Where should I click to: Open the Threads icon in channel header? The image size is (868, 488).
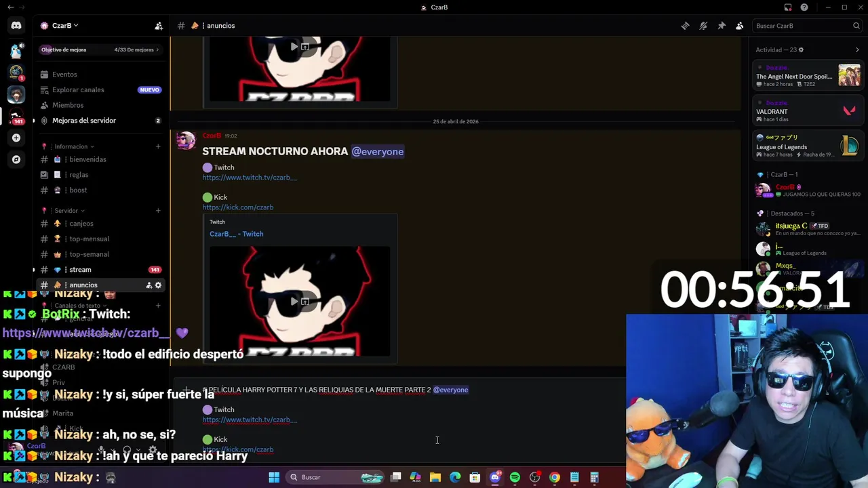685,26
